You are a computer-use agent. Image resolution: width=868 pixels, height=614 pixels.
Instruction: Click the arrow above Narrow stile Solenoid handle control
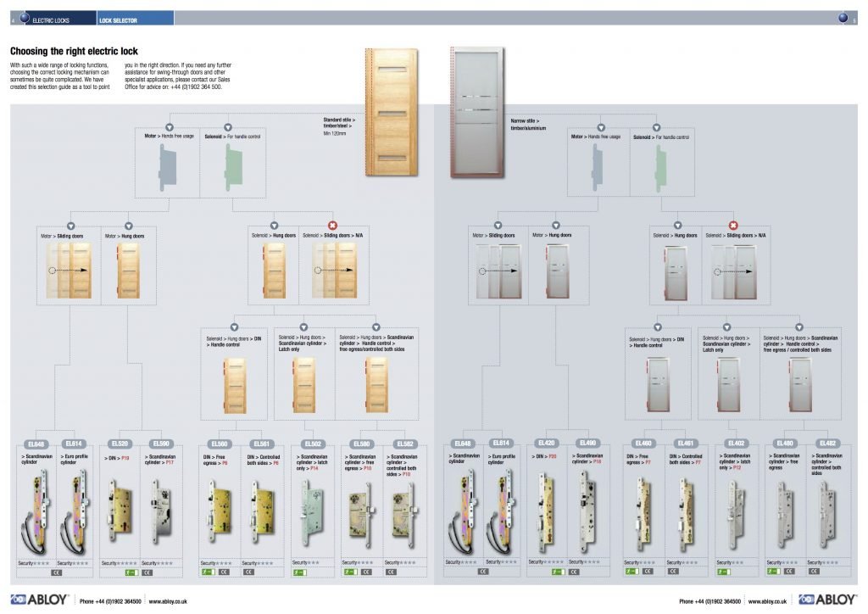click(660, 127)
